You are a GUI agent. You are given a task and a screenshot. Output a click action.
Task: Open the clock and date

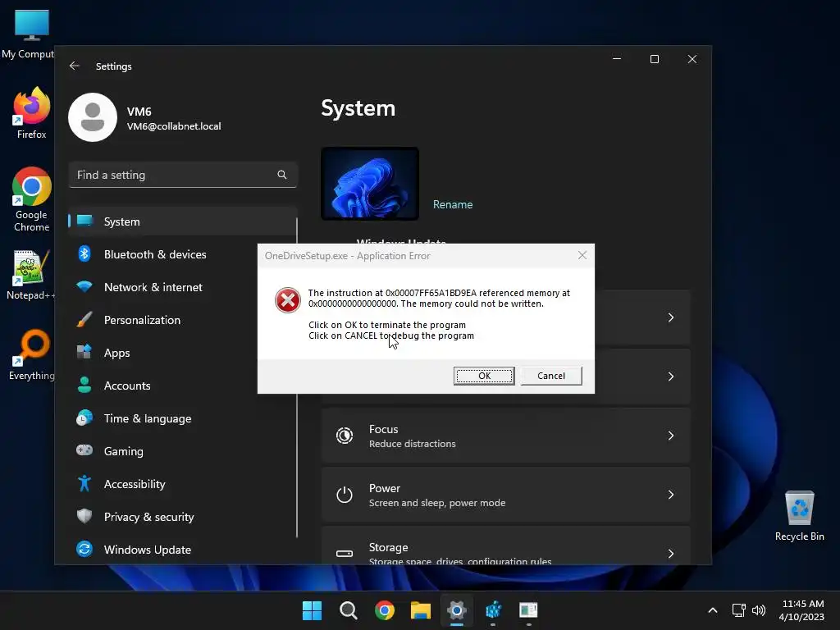coord(802,610)
